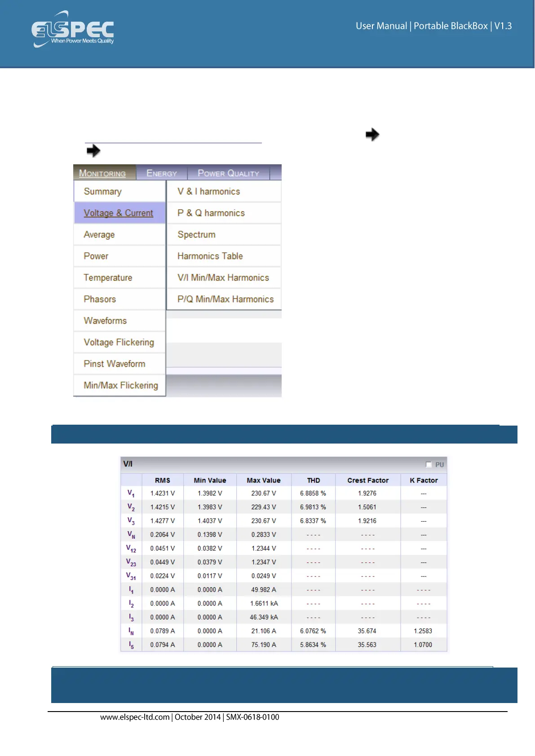Click the V3 row label
Image resolution: width=535 pixels, height=756 pixels.
(x=131, y=521)
